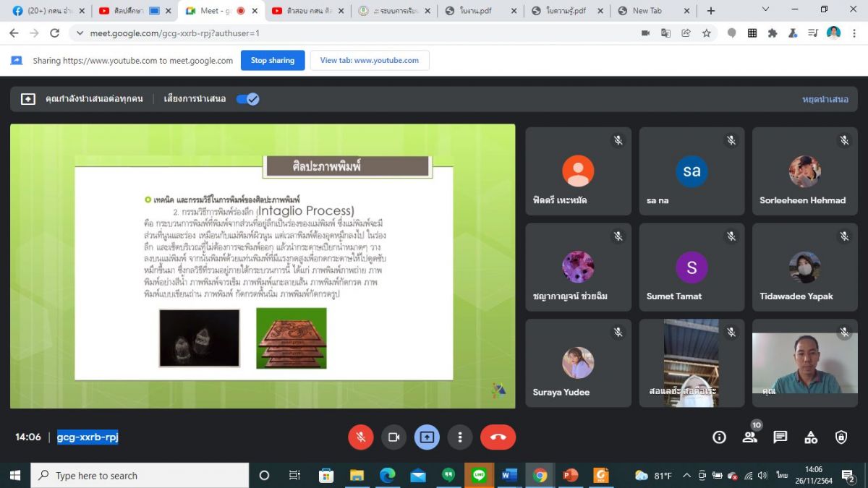Image resolution: width=868 pixels, height=488 pixels.
Task: Open the chat messages panel
Action: [x=780, y=437]
